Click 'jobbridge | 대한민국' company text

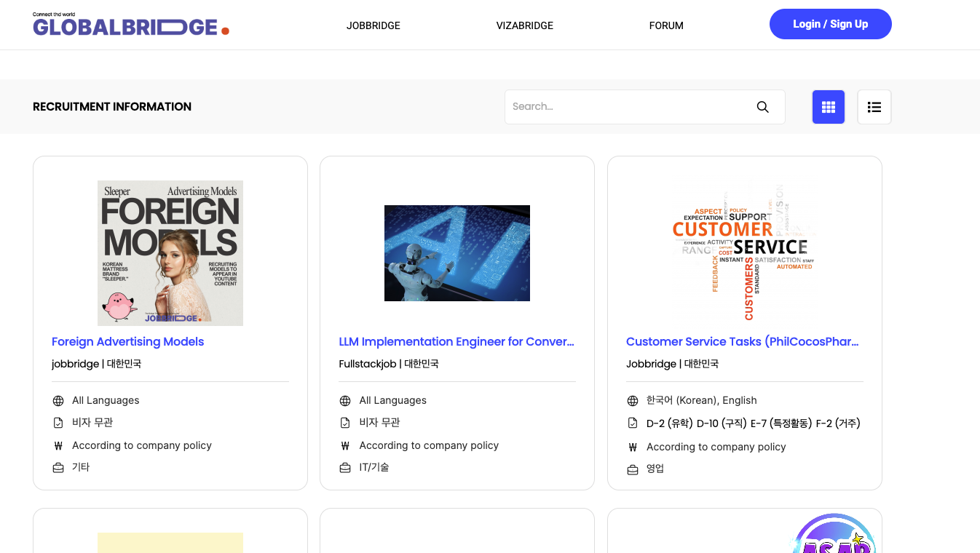pyautogui.click(x=97, y=364)
